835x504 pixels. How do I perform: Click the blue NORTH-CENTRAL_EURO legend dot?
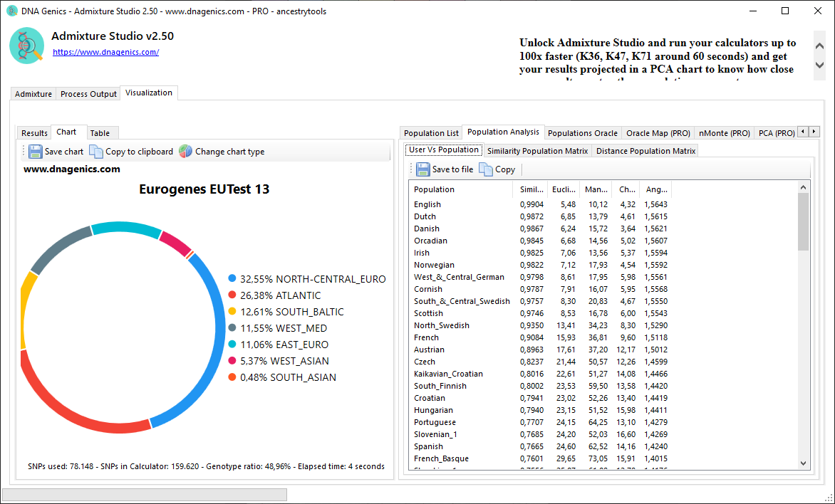click(x=232, y=279)
